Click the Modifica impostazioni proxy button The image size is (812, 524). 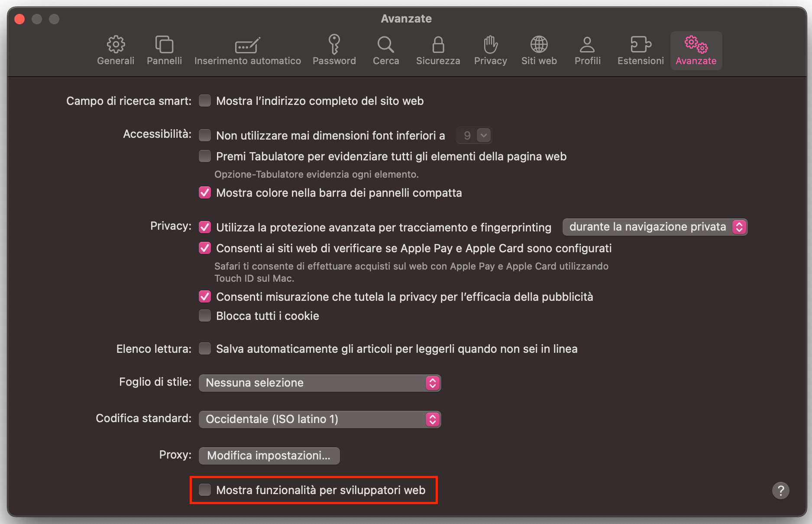click(x=269, y=456)
